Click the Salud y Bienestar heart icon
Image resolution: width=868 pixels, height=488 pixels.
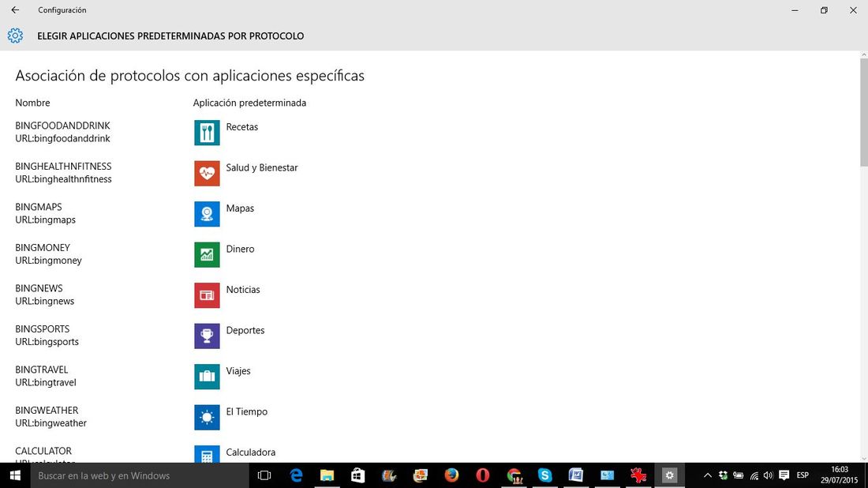[207, 174]
